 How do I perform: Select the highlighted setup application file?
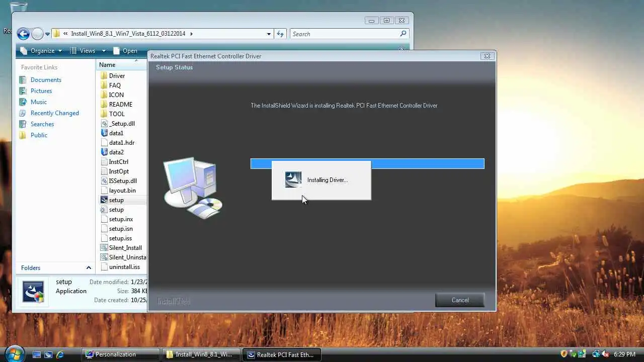pyautogui.click(x=112, y=200)
